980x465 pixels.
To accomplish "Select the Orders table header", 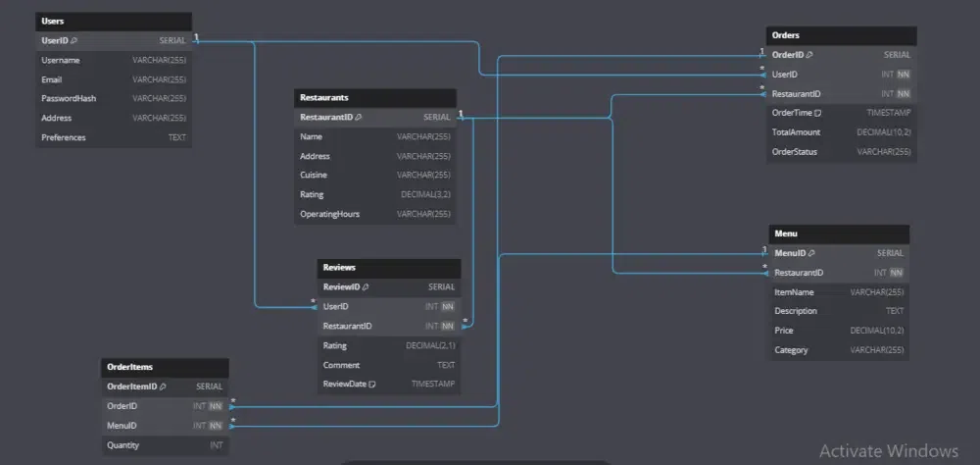I will [x=841, y=35].
